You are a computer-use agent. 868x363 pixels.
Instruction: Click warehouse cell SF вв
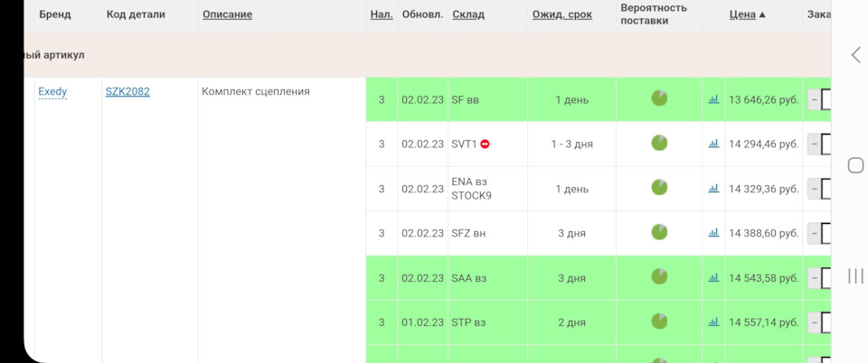tap(487, 100)
